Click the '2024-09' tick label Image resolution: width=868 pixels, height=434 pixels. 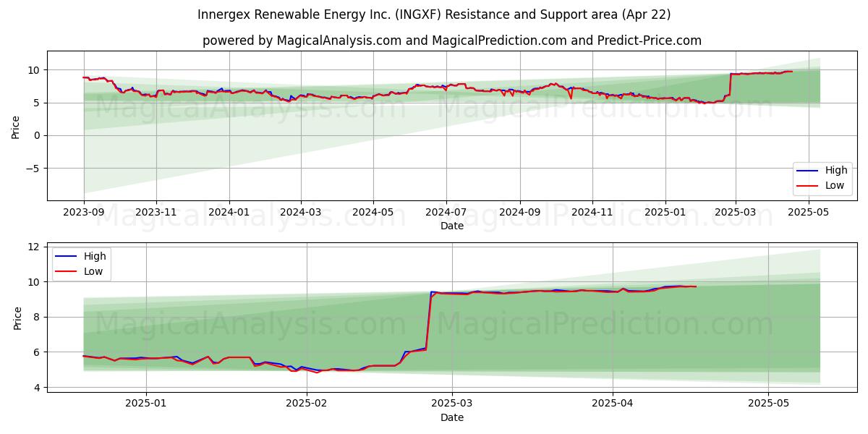(x=519, y=212)
